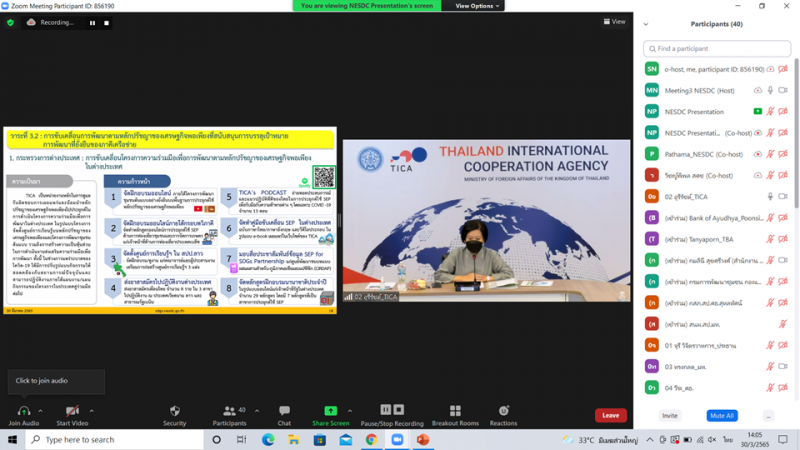Click the Join Audio headphone icon

(x=23, y=411)
